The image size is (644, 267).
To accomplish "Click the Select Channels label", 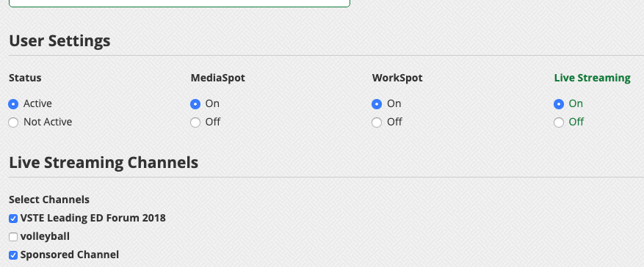I will click(49, 200).
